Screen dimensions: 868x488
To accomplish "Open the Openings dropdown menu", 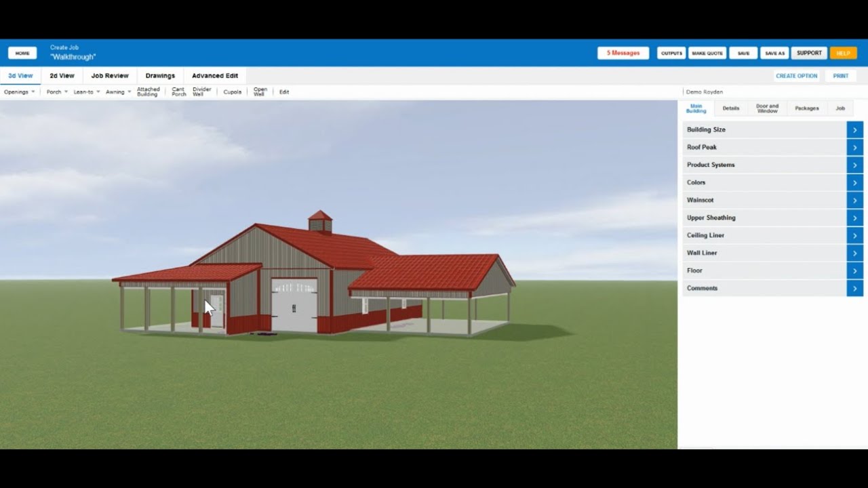I will point(20,91).
